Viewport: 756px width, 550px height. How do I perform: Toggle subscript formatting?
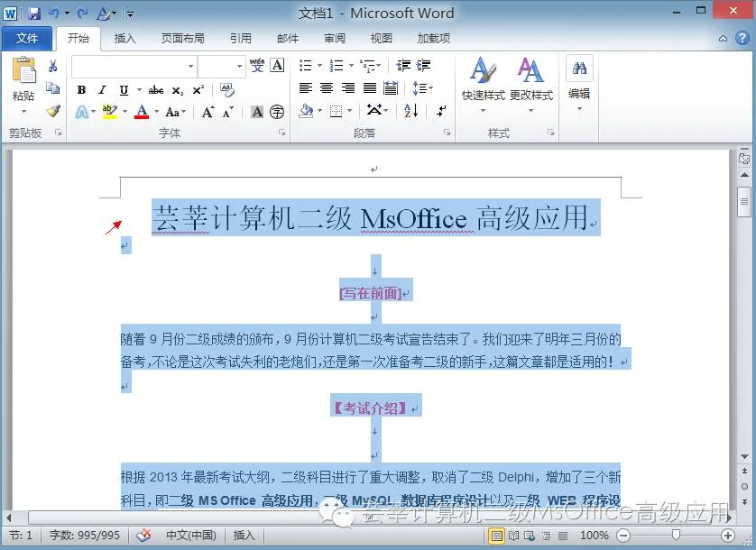point(178,90)
